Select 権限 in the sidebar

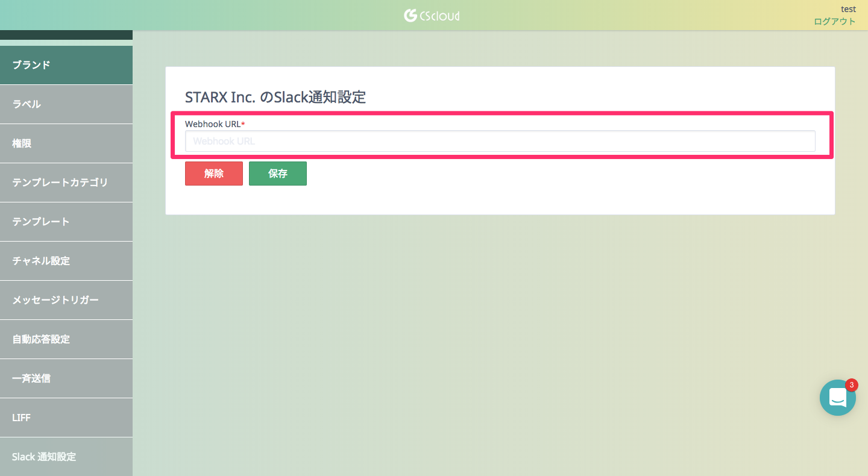click(66, 143)
